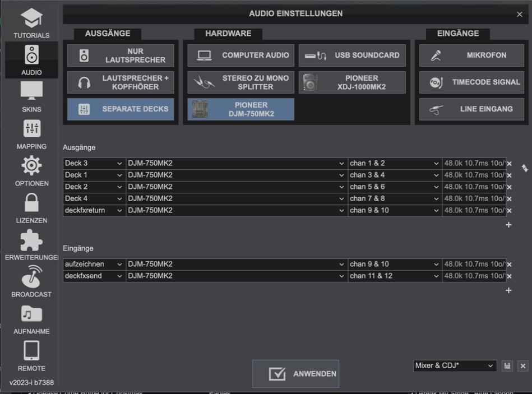The height and width of the screenshot is (394, 532).
Task: Enable Line Eingang input
Action: click(x=471, y=109)
